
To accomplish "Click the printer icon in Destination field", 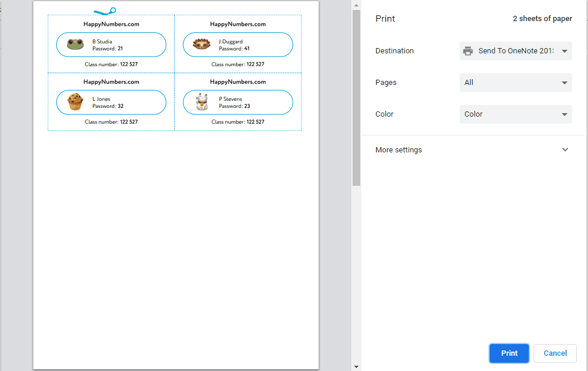I will click(x=468, y=51).
